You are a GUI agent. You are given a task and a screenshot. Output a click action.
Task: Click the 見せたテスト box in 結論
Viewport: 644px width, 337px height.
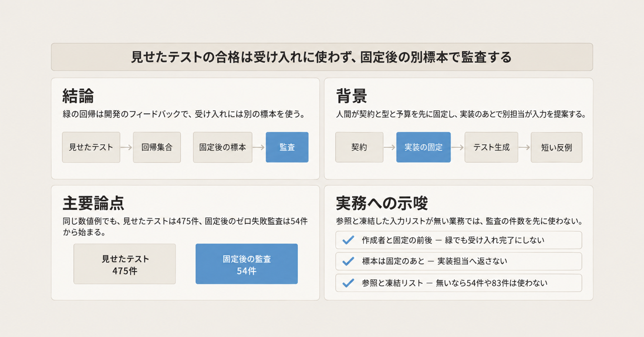91,147
